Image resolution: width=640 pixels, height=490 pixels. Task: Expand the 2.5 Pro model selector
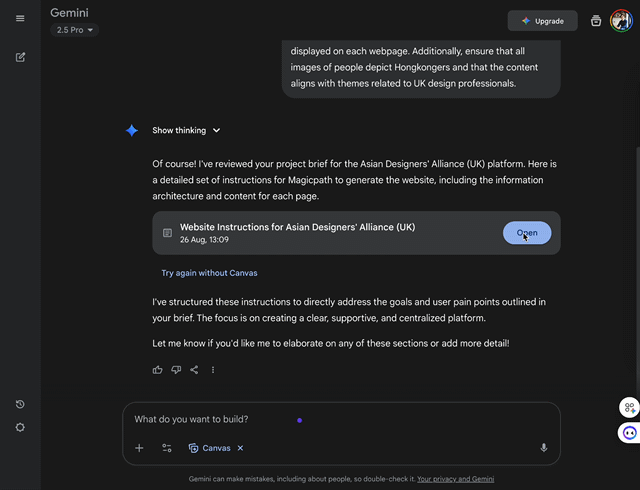75,30
